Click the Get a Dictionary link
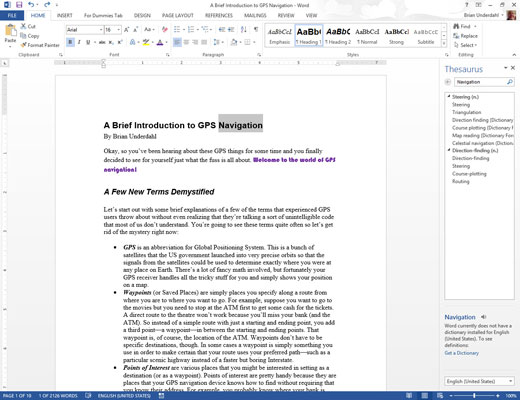The width and height of the screenshot is (520, 400). [462, 353]
